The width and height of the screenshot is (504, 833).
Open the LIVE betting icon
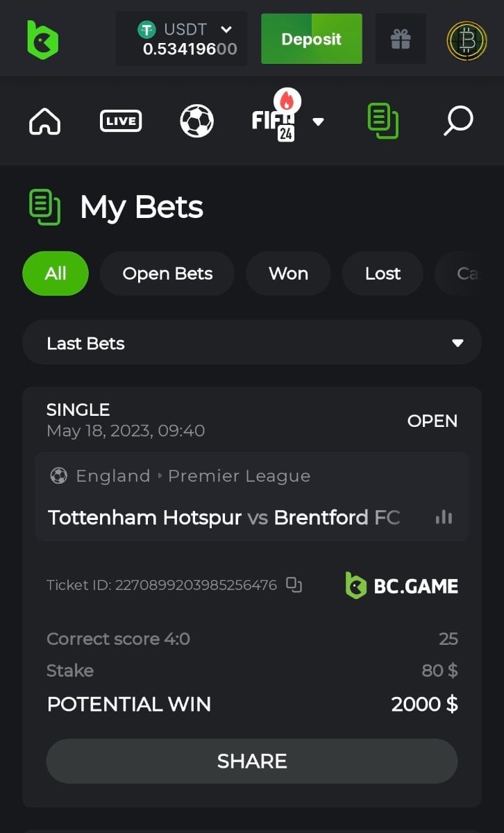[x=121, y=121]
